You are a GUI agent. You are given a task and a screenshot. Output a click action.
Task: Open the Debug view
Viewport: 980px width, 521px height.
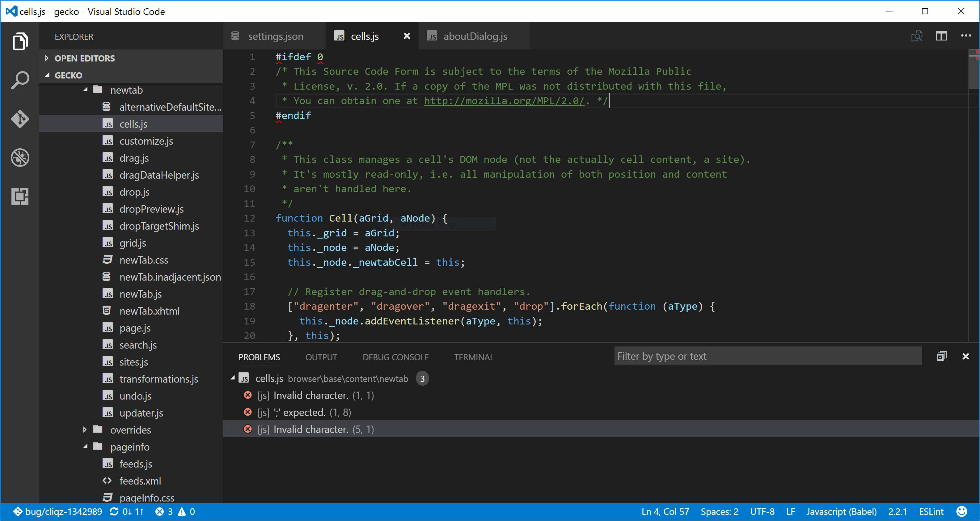(19, 158)
